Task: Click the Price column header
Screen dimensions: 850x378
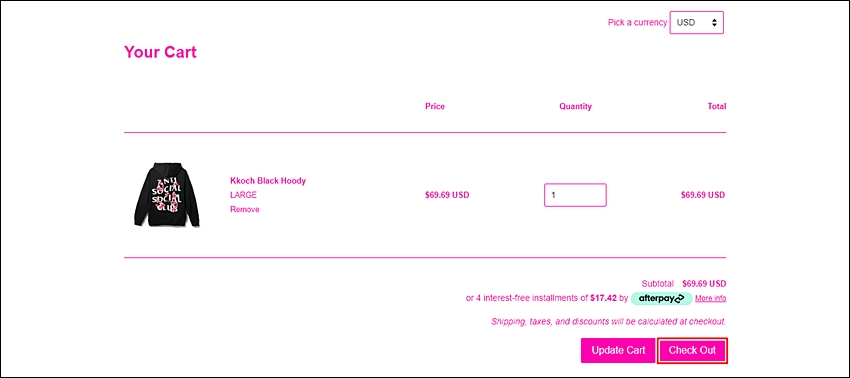Action: 435,106
